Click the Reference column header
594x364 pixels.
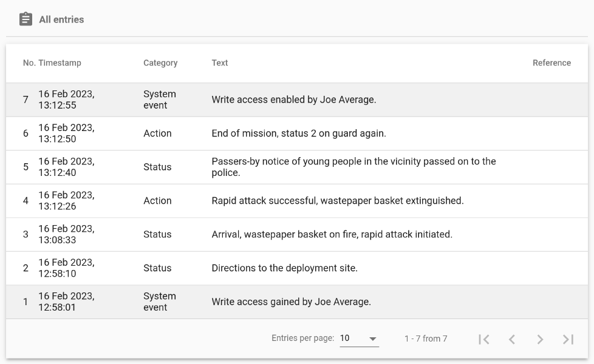coord(551,63)
